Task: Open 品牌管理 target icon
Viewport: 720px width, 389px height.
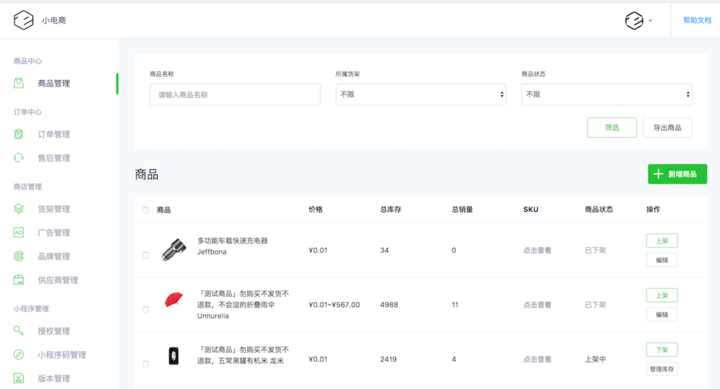Action: click(x=18, y=256)
